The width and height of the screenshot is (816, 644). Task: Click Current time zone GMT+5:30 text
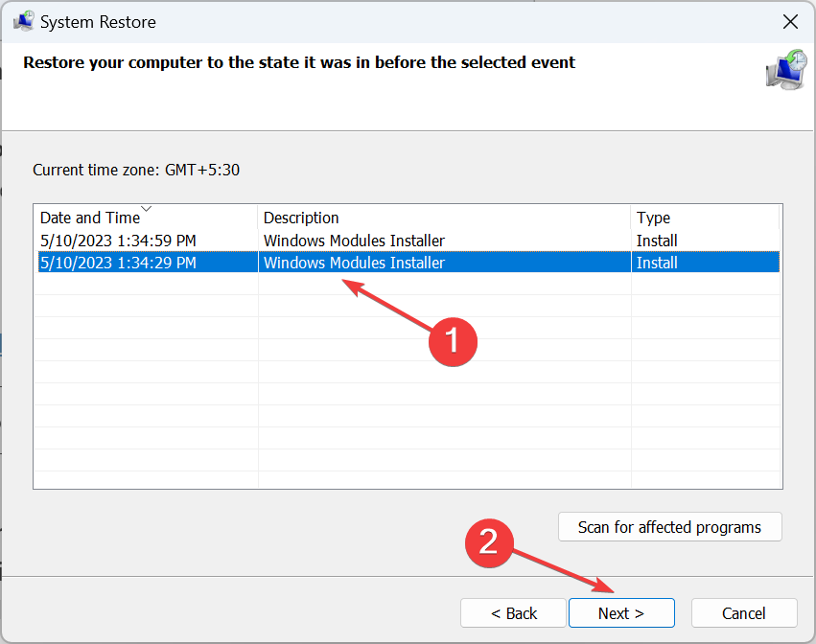coord(136,170)
